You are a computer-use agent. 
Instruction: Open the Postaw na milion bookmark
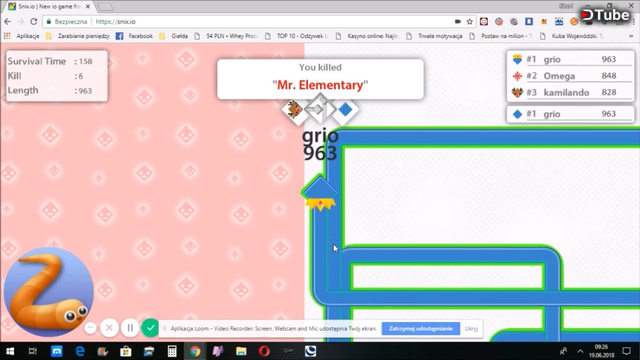click(x=501, y=36)
